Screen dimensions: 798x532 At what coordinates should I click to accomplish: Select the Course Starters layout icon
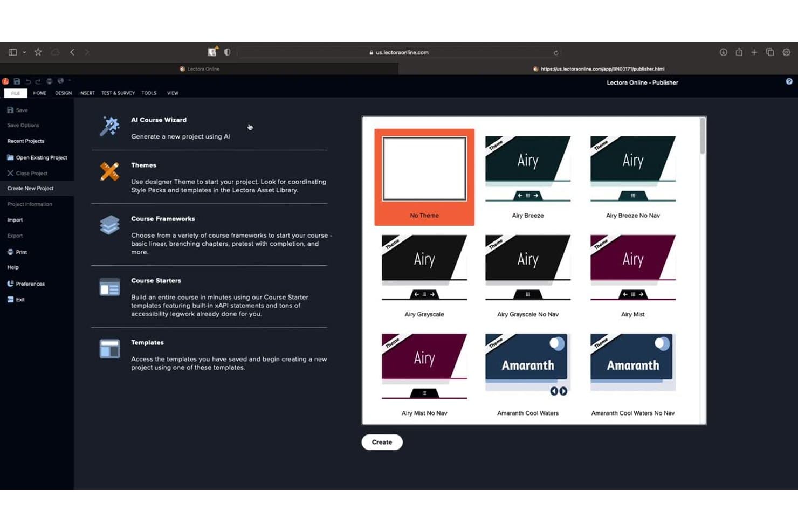[109, 287]
